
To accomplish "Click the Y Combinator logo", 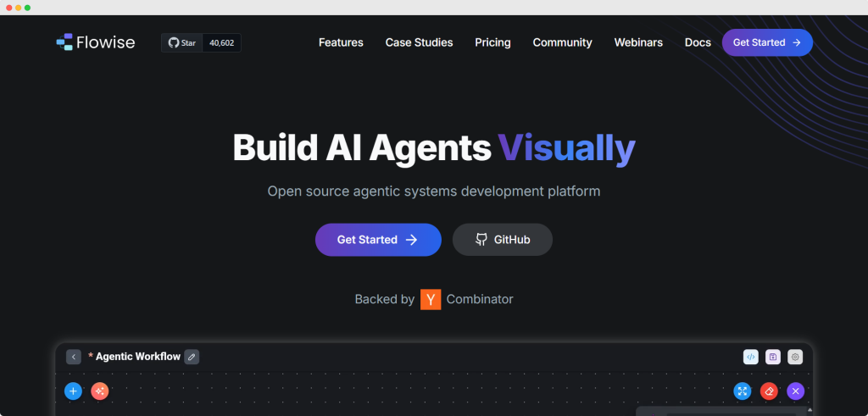I will (431, 299).
